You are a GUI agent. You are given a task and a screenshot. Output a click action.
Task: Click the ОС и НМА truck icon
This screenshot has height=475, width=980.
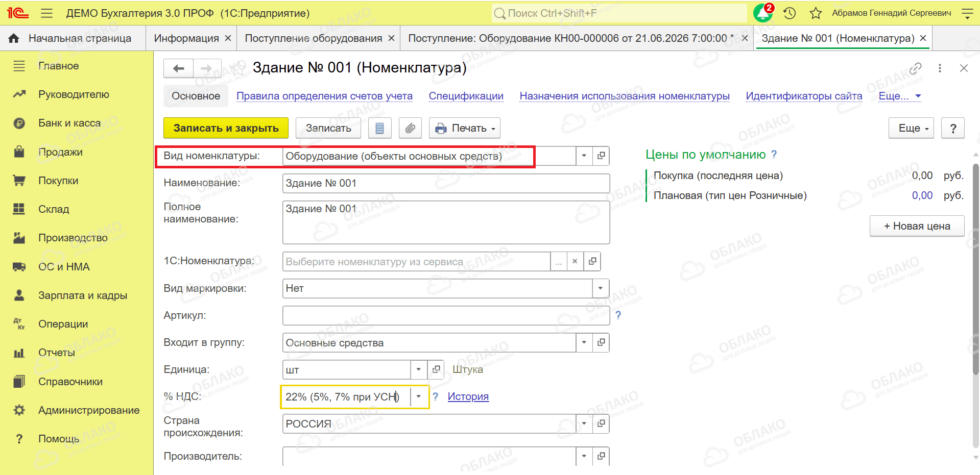click(19, 267)
